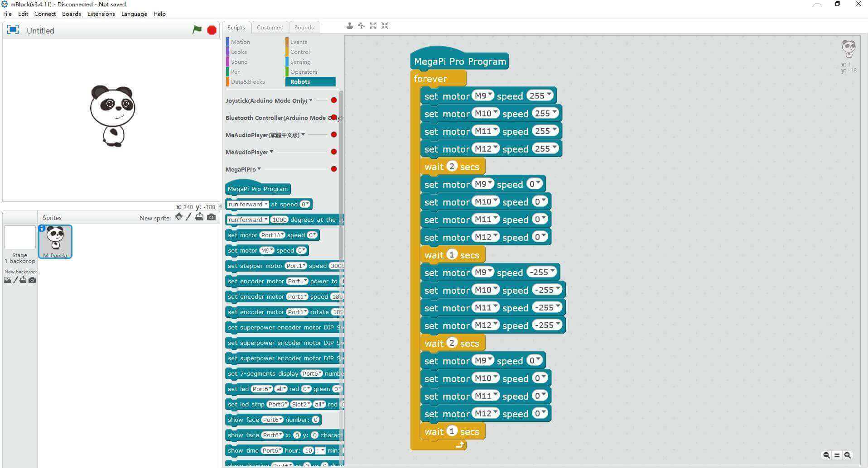The image size is (868, 468).
Task: Expand MeAudioPlayer traditional Chinese extension
Action: coord(303,134)
